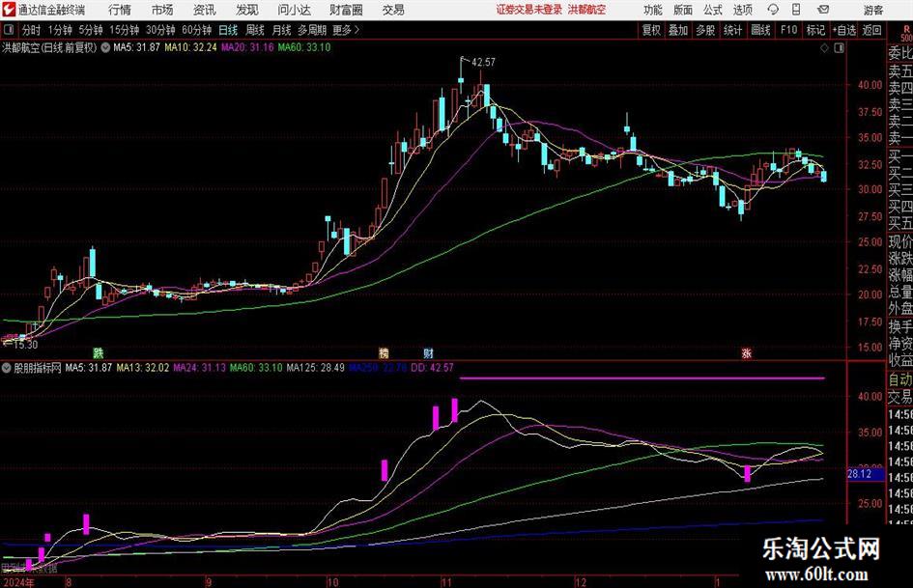This screenshot has width=913, height=588.
Task: Click the 叠加 overlay button
Action: (678, 30)
